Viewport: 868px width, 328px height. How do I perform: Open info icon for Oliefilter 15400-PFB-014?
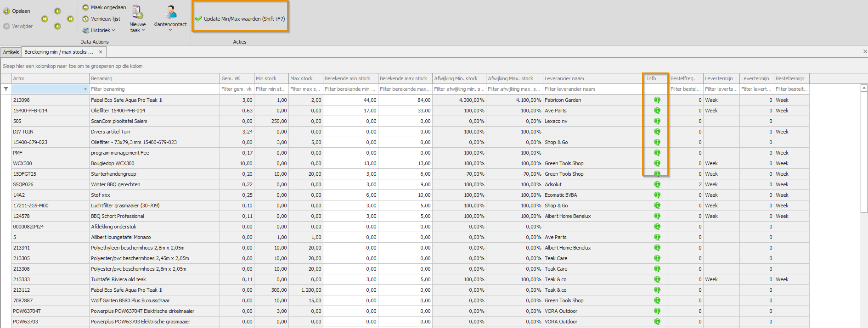(x=657, y=111)
